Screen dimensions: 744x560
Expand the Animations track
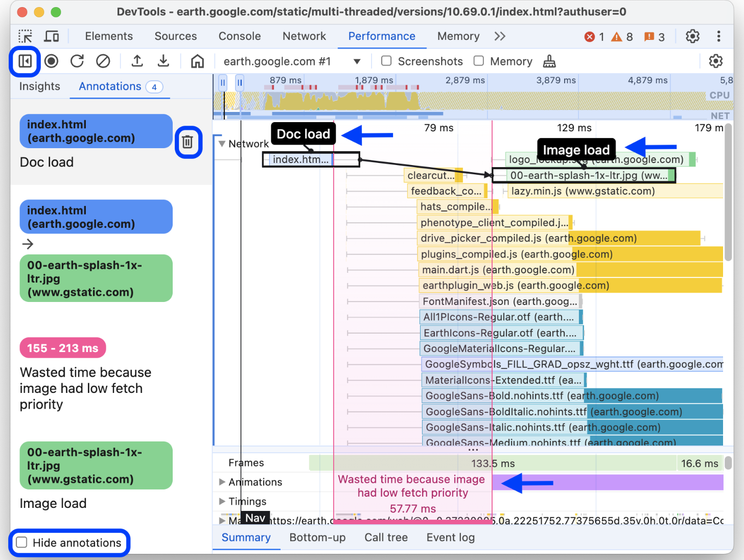click(222, 482)
